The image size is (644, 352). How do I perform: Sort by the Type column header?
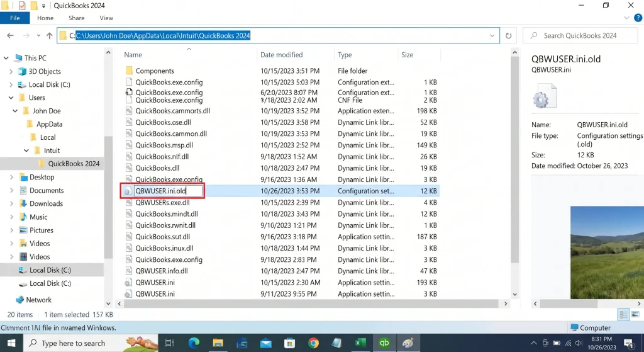pos(345,55)
